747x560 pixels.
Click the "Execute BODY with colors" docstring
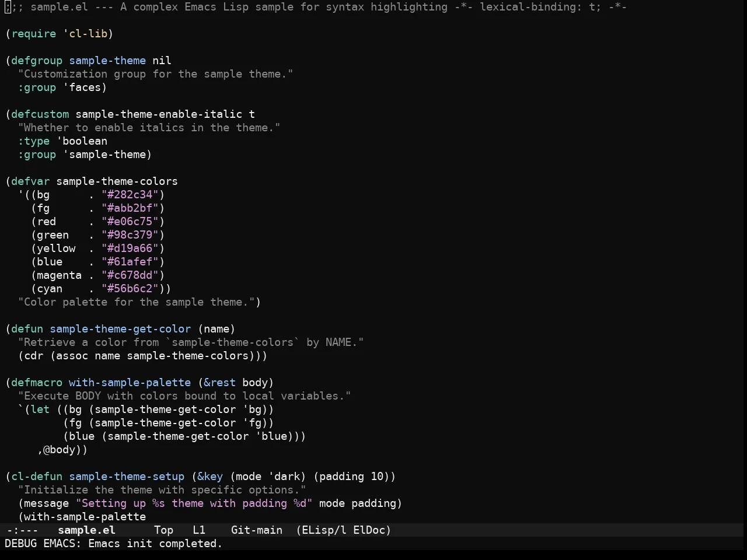pos(184,396)
